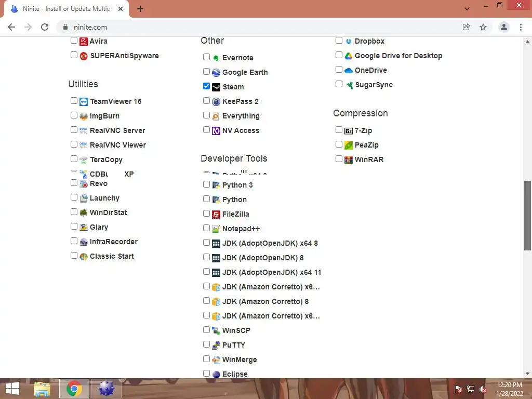Click the page scrollbar thumb

point(527,216)
